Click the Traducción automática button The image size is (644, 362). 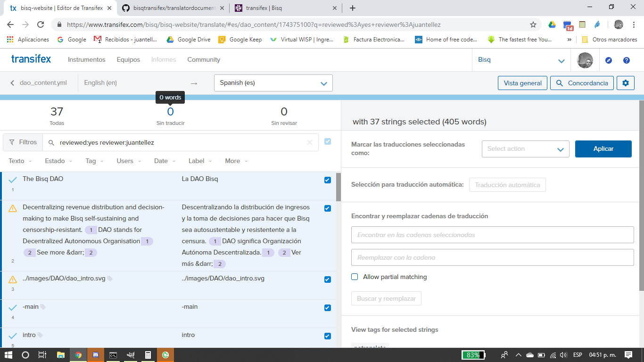point(507,185)
